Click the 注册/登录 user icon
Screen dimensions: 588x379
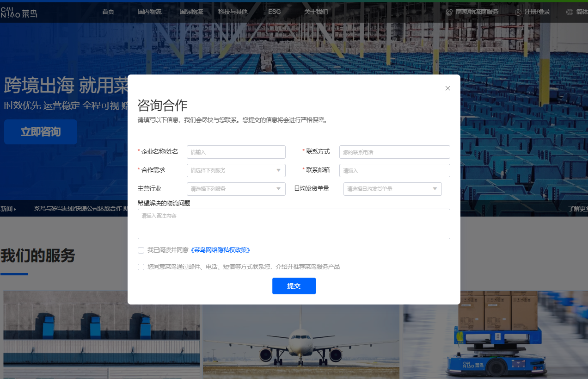[518, 12]
